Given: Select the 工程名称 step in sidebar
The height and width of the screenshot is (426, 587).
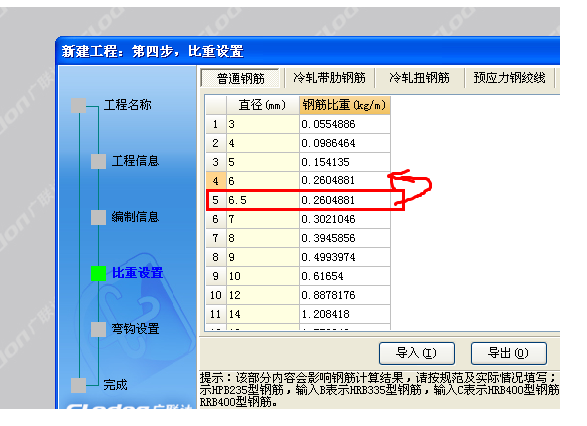Looking at the screenshot, I should (128, 105).
